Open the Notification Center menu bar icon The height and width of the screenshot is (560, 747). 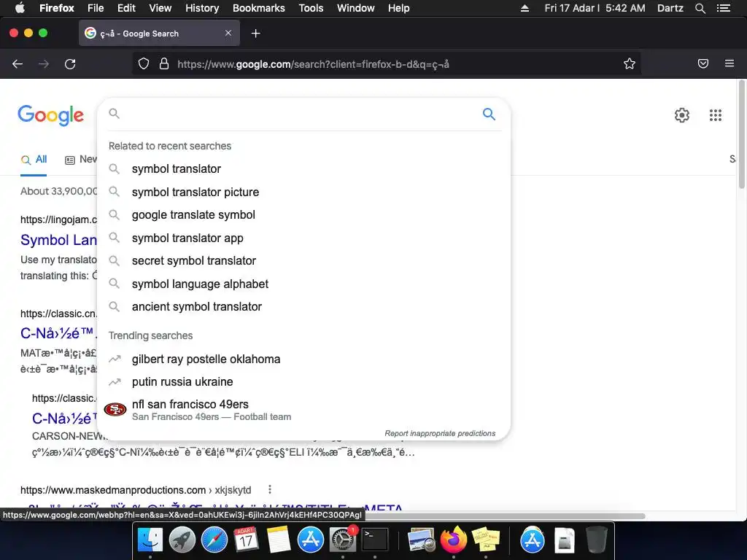(724, 8)
